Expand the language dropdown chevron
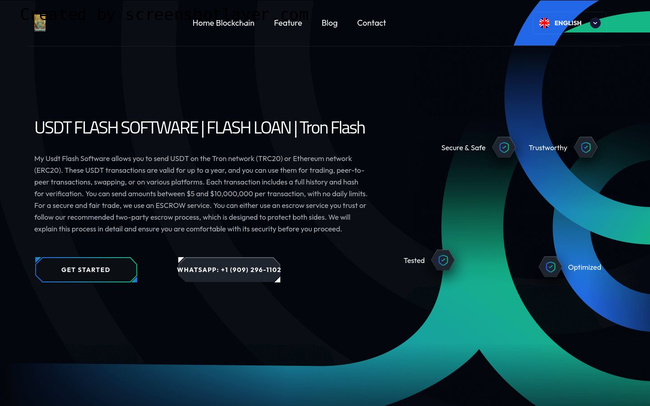This screenshot has height=406, width=650. pyautogui.click(x=595, y=23)
